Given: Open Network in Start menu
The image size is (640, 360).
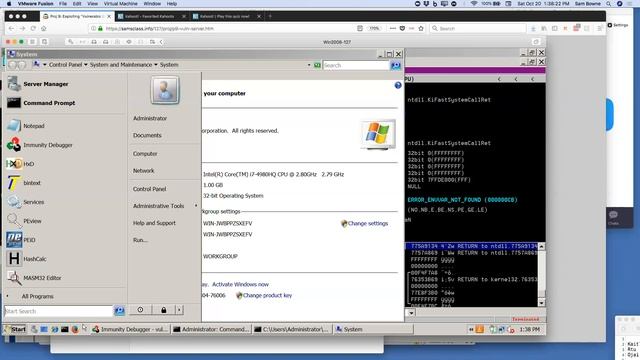Looking at the screenshot, I should 143,171.
